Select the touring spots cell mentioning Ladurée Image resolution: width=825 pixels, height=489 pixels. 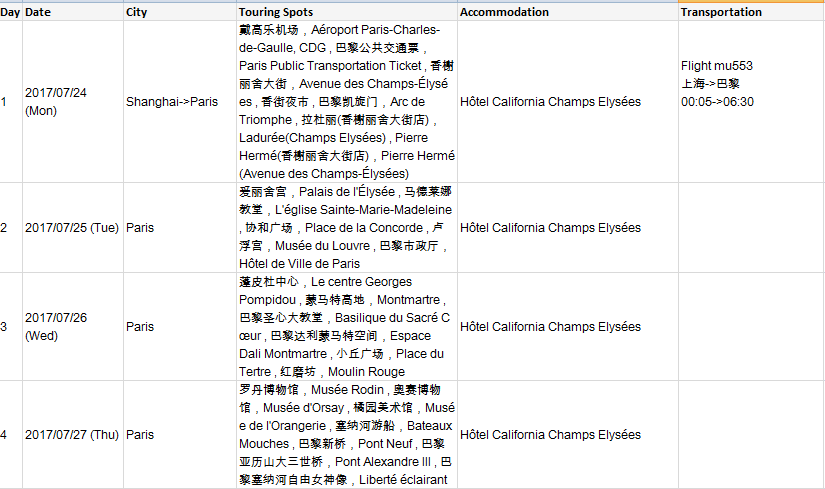pyautogui.click(x=346, y=101)
